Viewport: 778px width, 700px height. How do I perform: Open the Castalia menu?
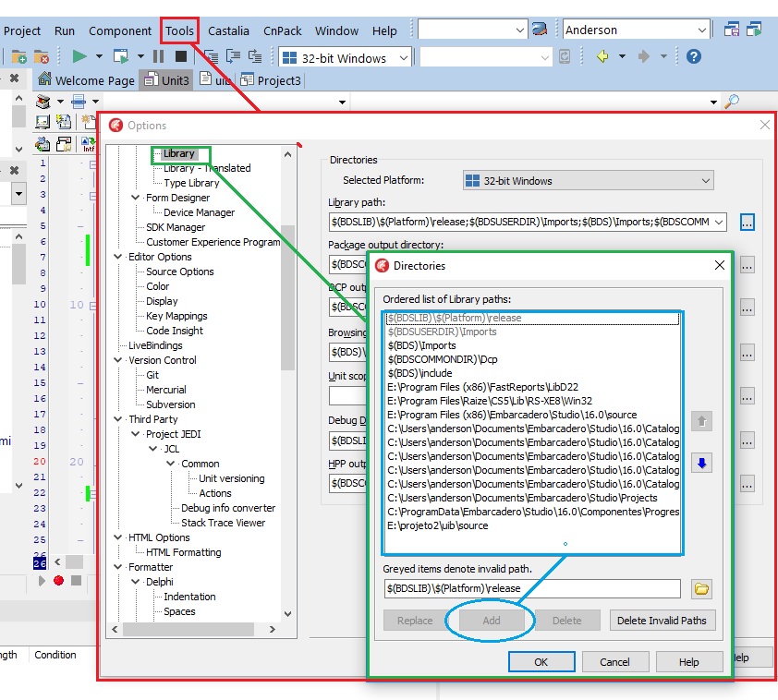pyautogui.click(x=228, y=30)
